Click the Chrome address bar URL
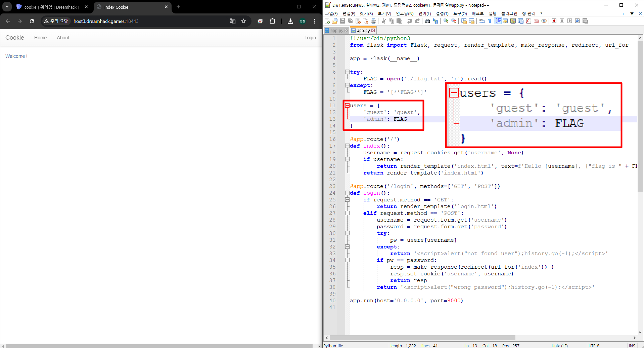The width and height of the screenshot is (644, 348). [x=106, y=21]
